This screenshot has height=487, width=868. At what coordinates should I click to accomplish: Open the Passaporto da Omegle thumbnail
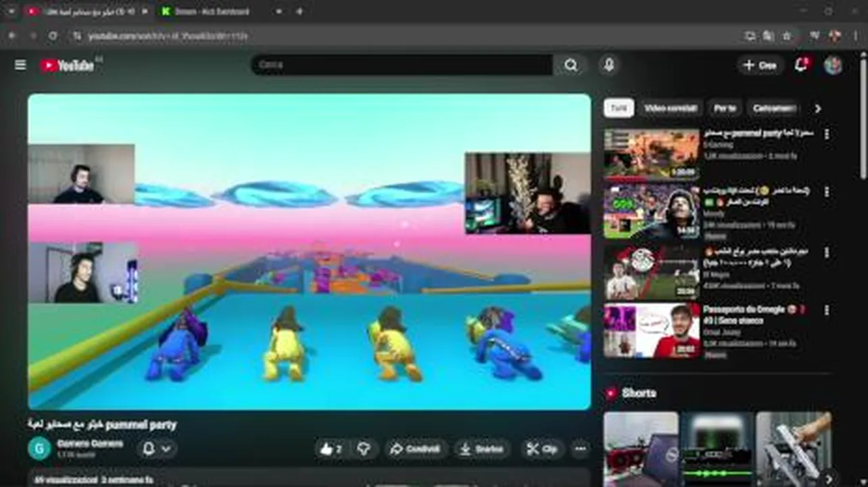coord(652,330)
